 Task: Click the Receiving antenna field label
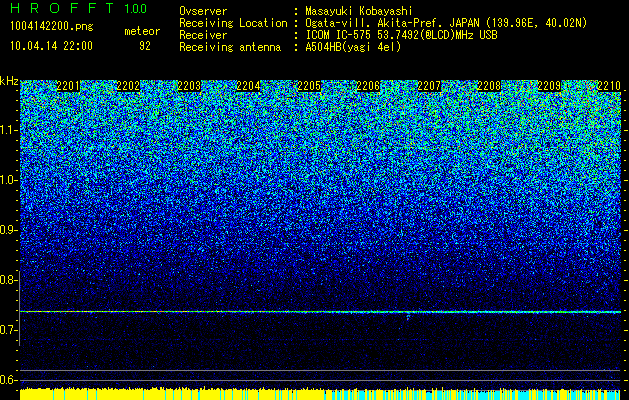pyautogui.click(x=230, y=47)
